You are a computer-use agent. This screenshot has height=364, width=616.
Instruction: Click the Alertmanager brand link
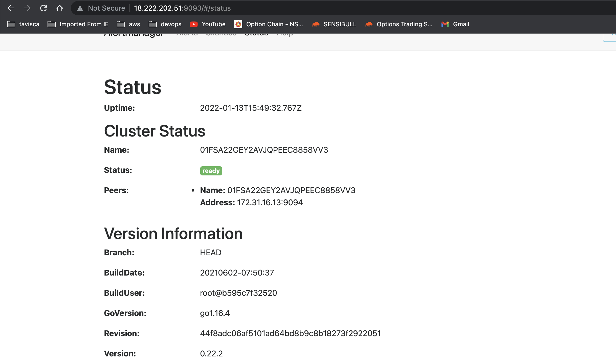point(134,33)
